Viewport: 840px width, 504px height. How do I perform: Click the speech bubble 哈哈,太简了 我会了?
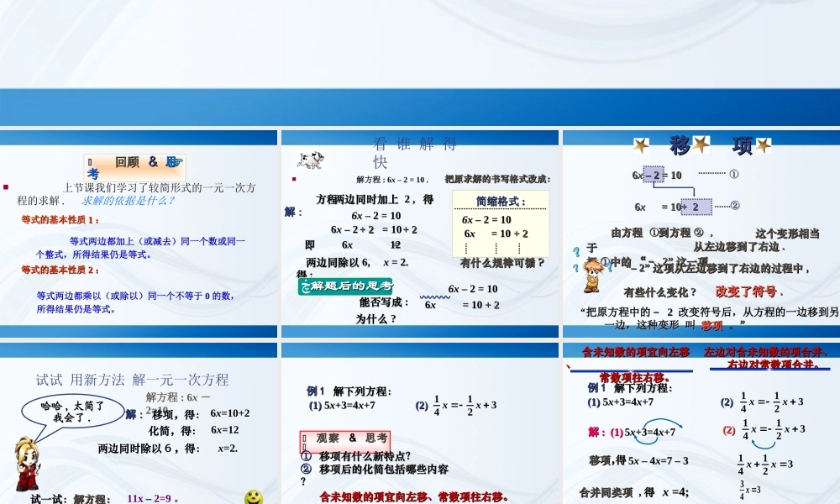tap(72, 412)
